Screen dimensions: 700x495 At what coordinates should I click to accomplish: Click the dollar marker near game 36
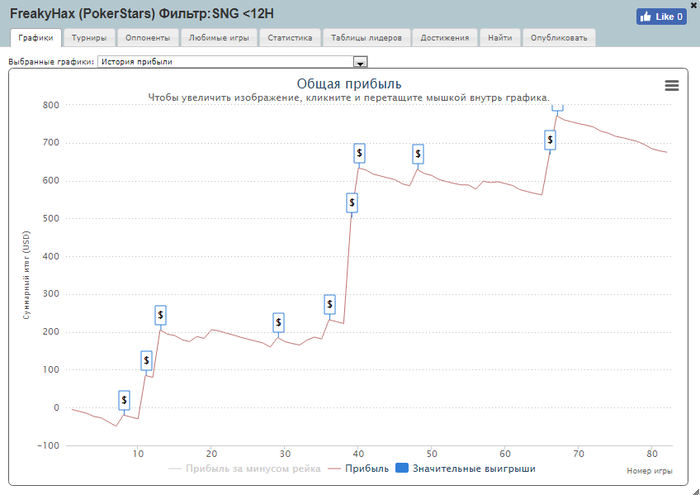click(x=329, y=304)
